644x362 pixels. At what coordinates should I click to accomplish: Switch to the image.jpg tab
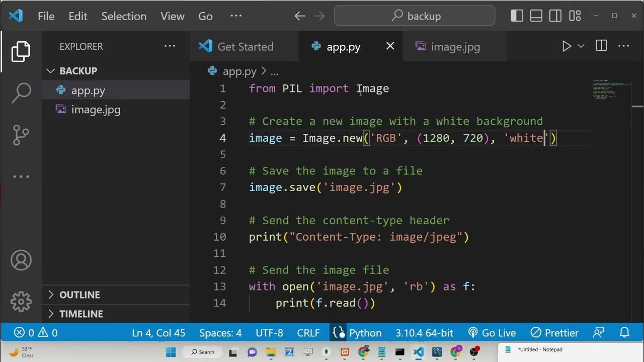(x=455, y=47)
